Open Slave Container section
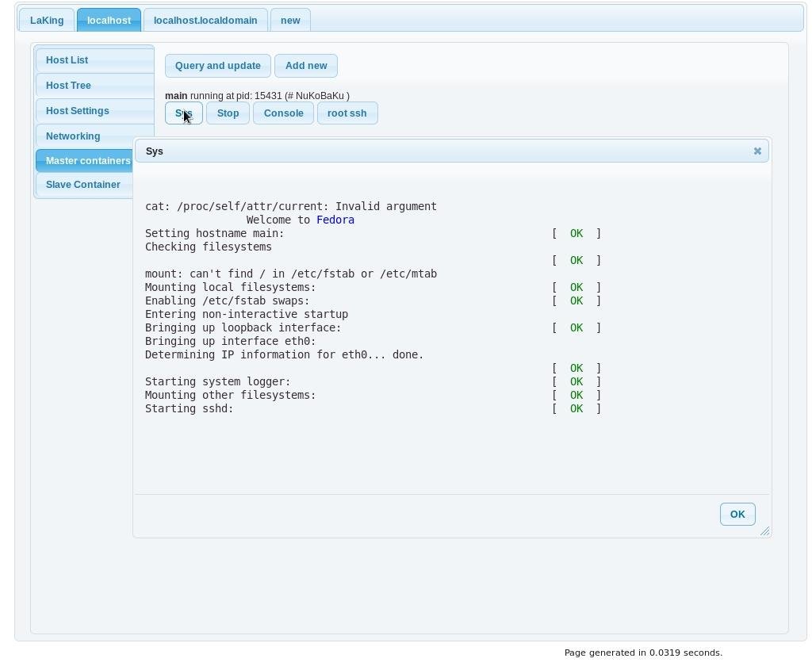Image resolution: width=812 pixels, height=666 pixels. click(x=84, y=185)
